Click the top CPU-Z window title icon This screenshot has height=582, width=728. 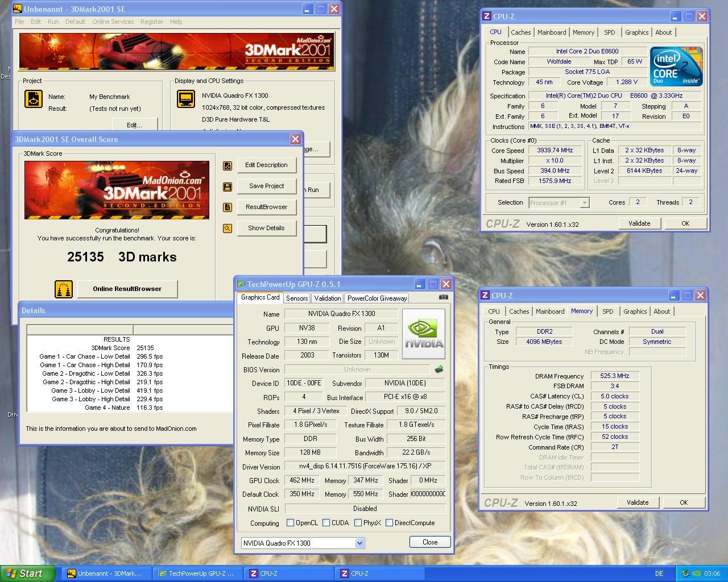coord(486,16)
